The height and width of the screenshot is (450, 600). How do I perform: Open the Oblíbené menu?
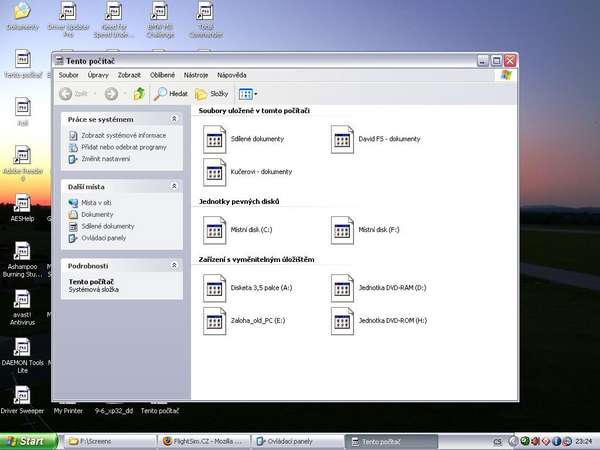coord(162,75)
